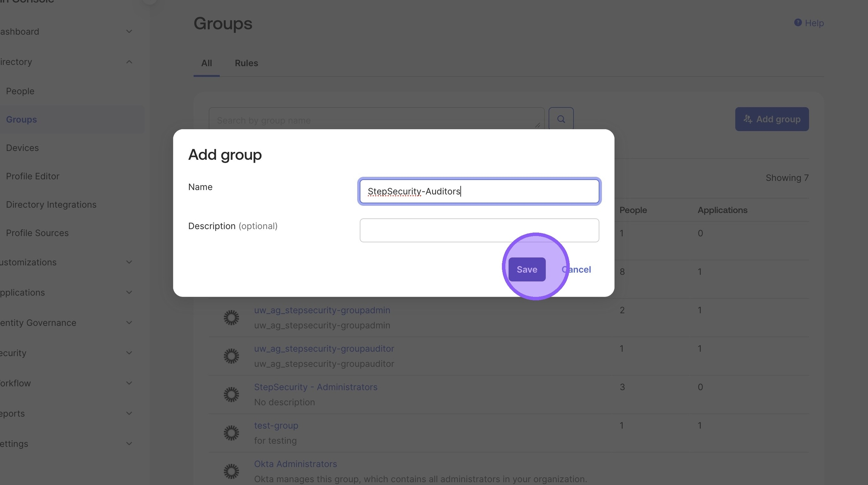Click the Okta Administrators group icon
This screenshot has height=485, width=868.
[231, 471]
